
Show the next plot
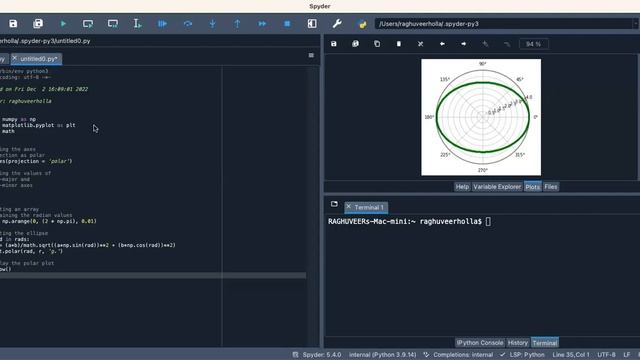tap(464, 44)
